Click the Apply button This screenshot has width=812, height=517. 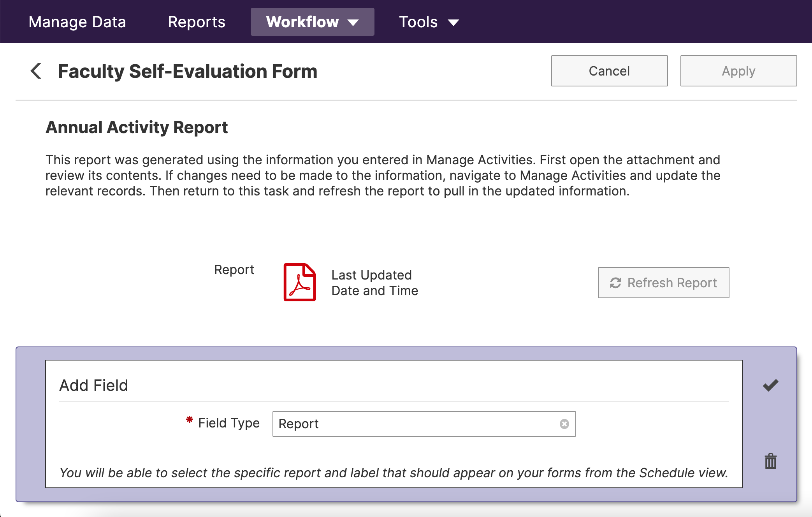[x=739, y=71]
